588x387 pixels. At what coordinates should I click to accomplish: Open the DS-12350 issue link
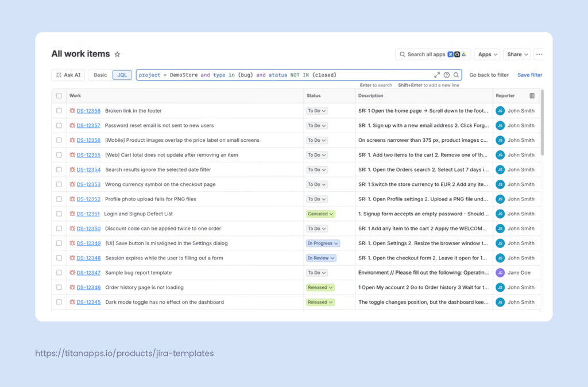[88, 229]
